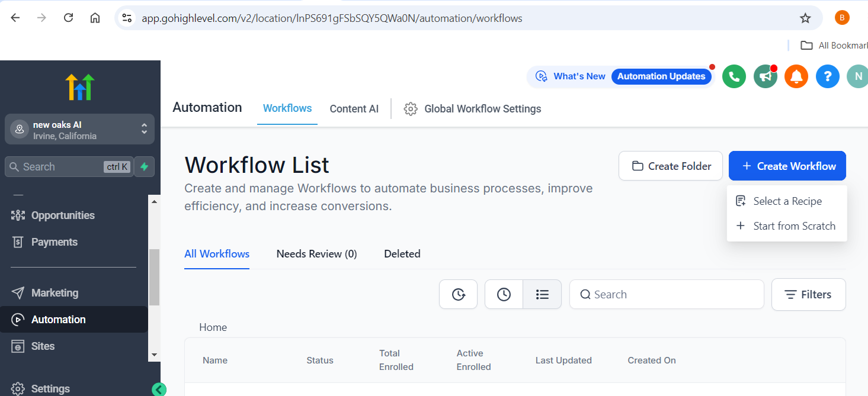Click the green lightning quick actions icon
The height and width of the screenshot is (396, 868).
coord(144,167)
